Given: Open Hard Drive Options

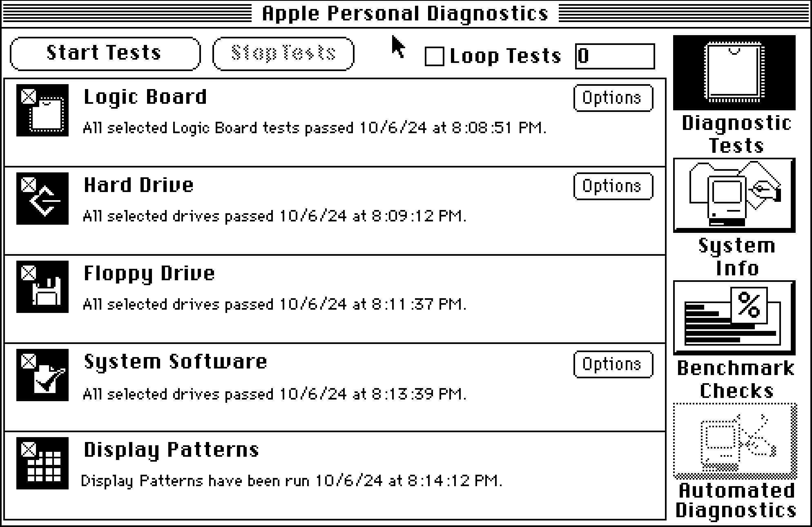Looking at the screenshot, I should click(613, 186).
